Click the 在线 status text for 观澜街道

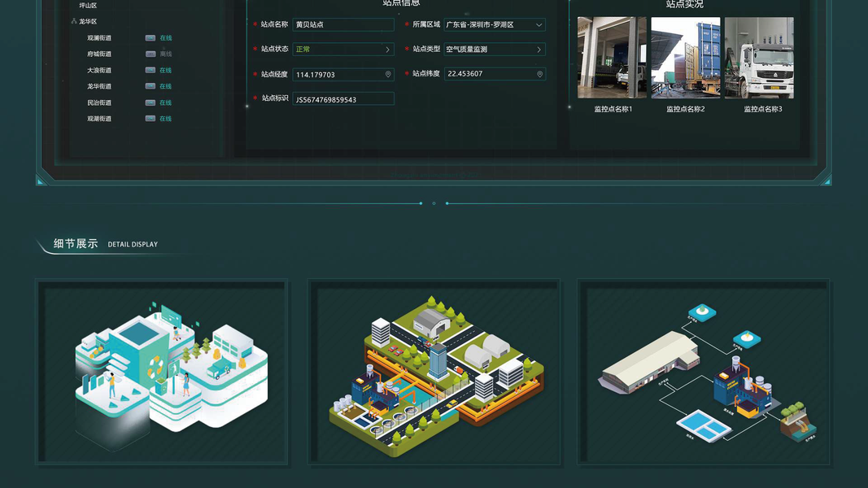(x=165, y=37)
